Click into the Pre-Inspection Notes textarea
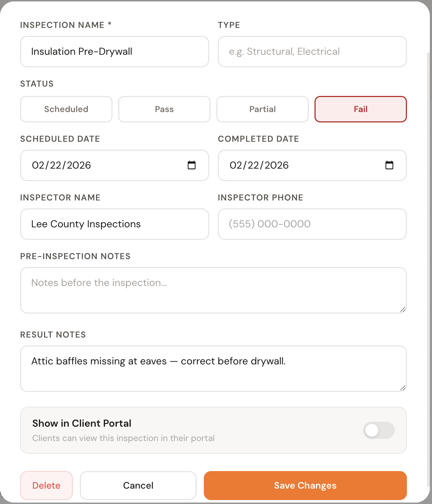432x504 pixels. [213, 290]
